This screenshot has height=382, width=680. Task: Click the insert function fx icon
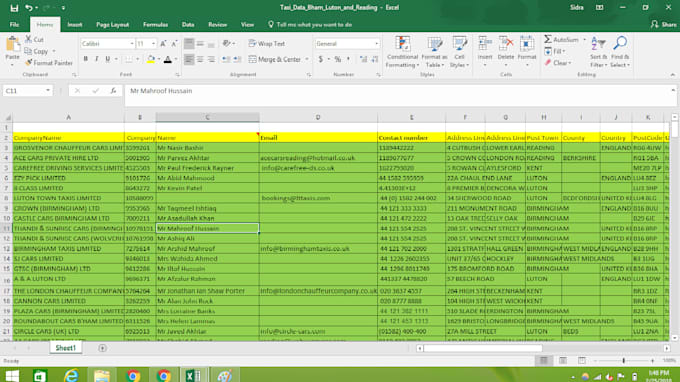pyautogui.click(x=113, y=91)
